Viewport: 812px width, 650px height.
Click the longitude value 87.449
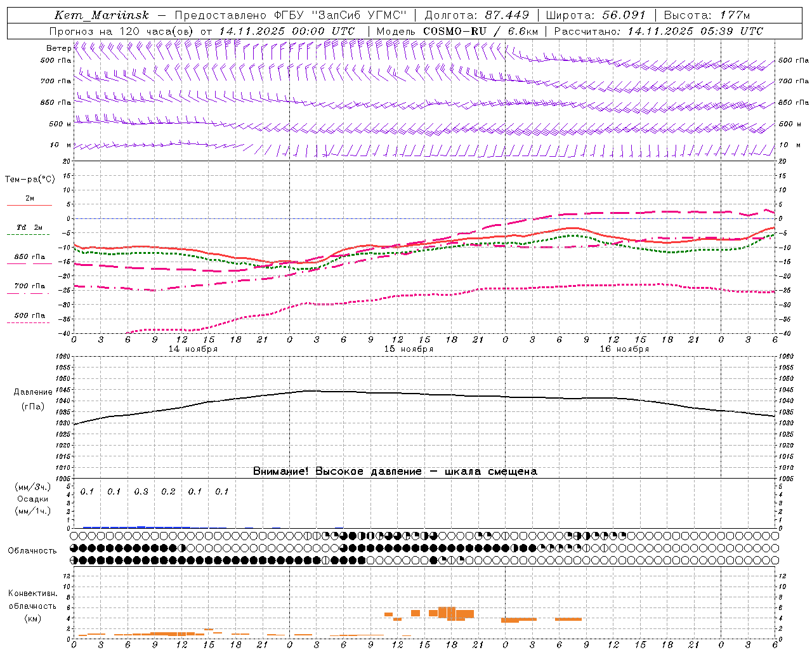pos(507,15)
